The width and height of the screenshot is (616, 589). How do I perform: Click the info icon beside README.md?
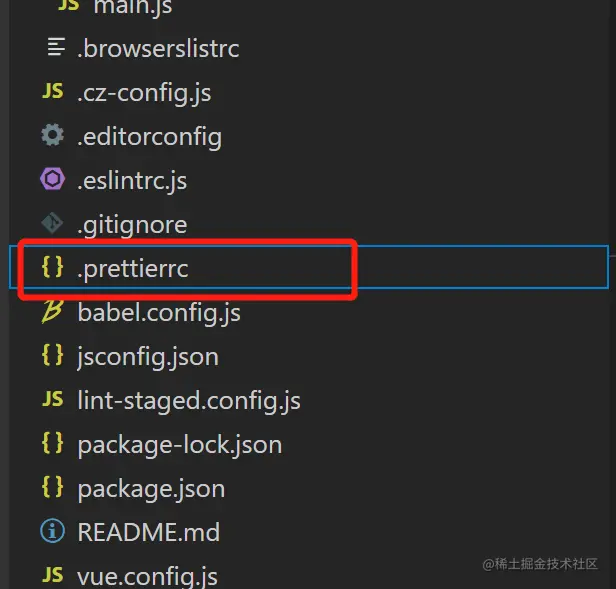tap(52, 532)
